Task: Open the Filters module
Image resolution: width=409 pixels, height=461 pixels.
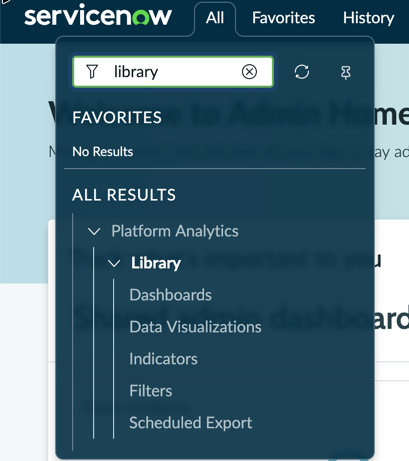Action: pyautogui.click(x=151, y=391)
